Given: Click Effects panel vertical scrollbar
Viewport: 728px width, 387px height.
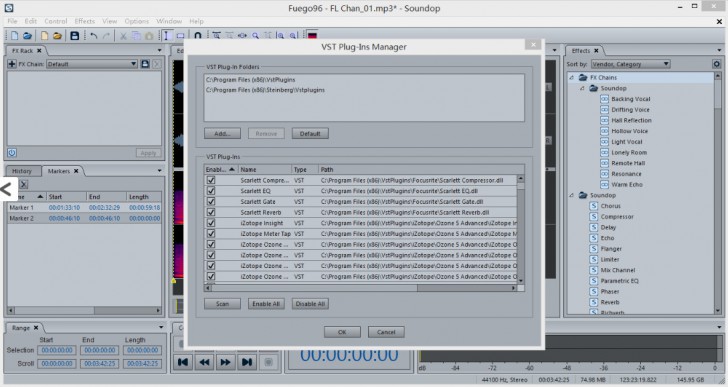Looking at the screenshot, I should pos(718,193).
